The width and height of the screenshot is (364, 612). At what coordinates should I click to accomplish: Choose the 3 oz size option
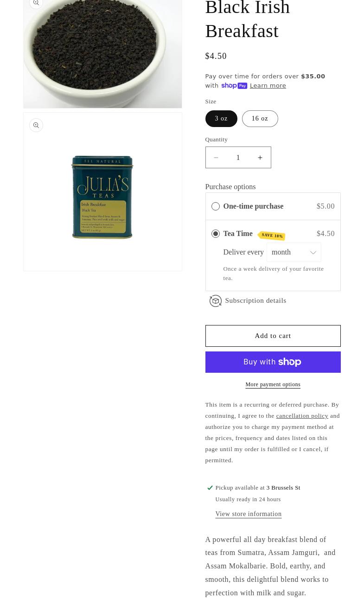(x=221, y=119)
